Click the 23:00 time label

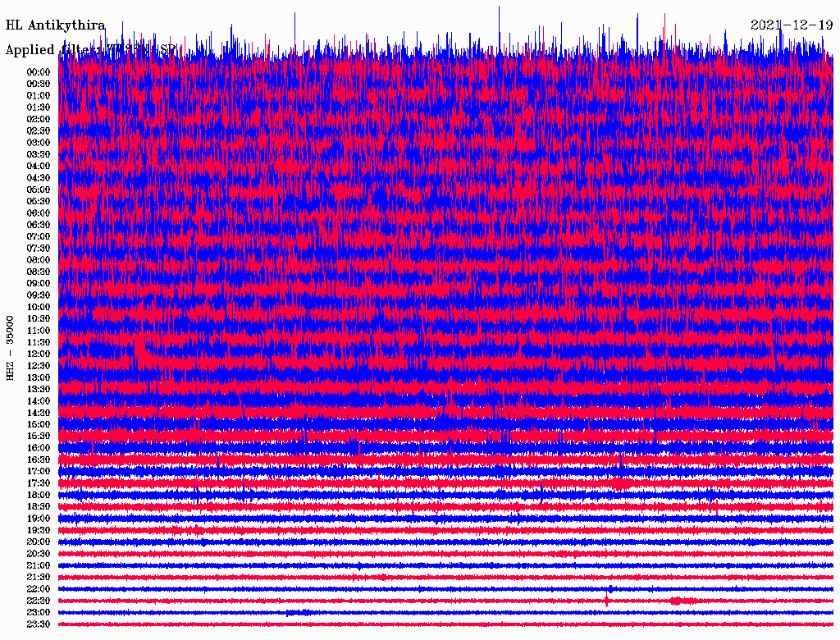point(39,613)
